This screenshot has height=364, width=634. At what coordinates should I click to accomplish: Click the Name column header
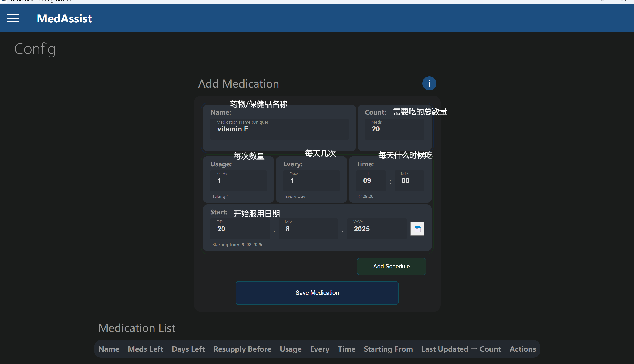(x=109, y=349)
